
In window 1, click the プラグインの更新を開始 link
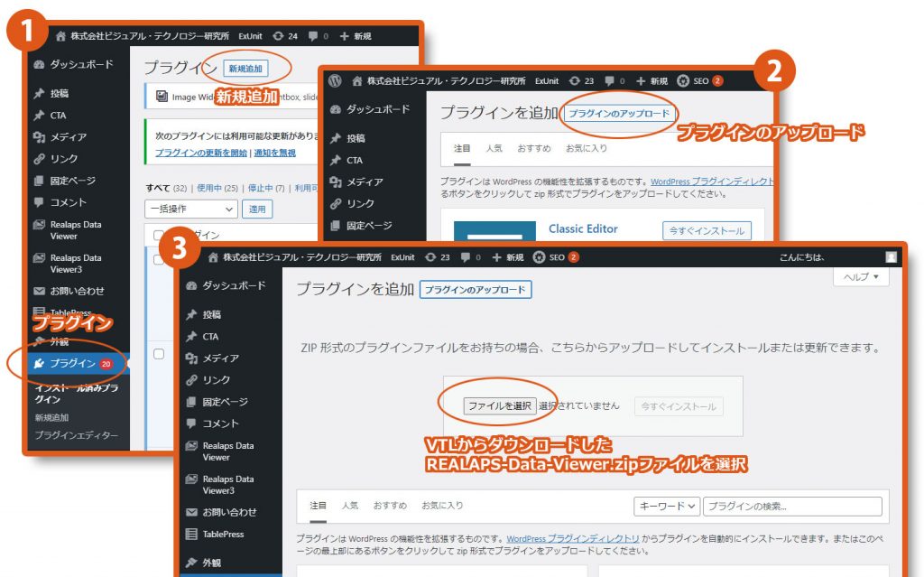[201, 153]
